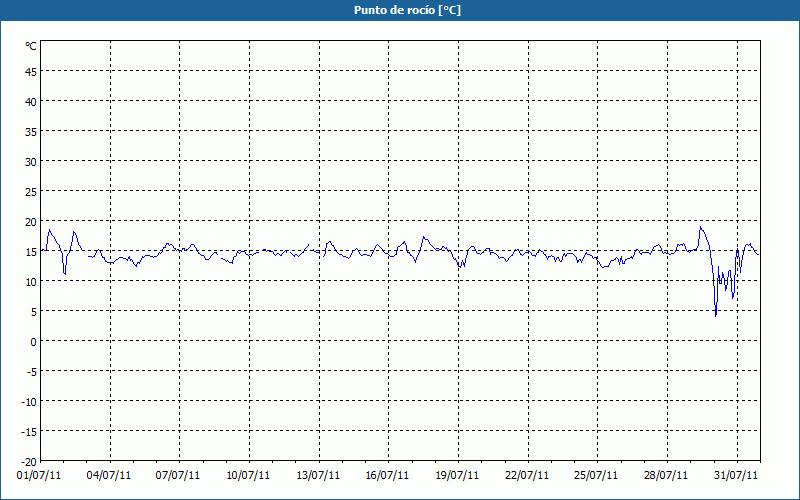Click the 04/07/11 date label

tap(109, 476)
